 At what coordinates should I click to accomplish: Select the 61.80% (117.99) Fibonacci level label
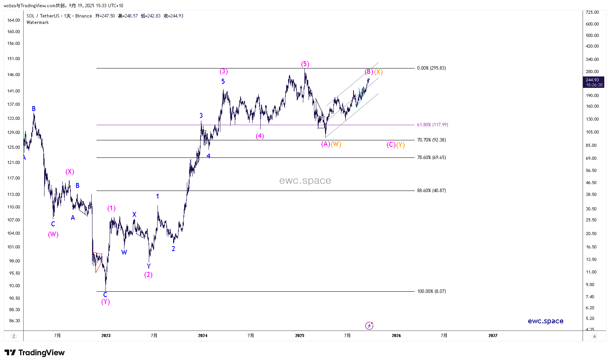coord(432,125)
